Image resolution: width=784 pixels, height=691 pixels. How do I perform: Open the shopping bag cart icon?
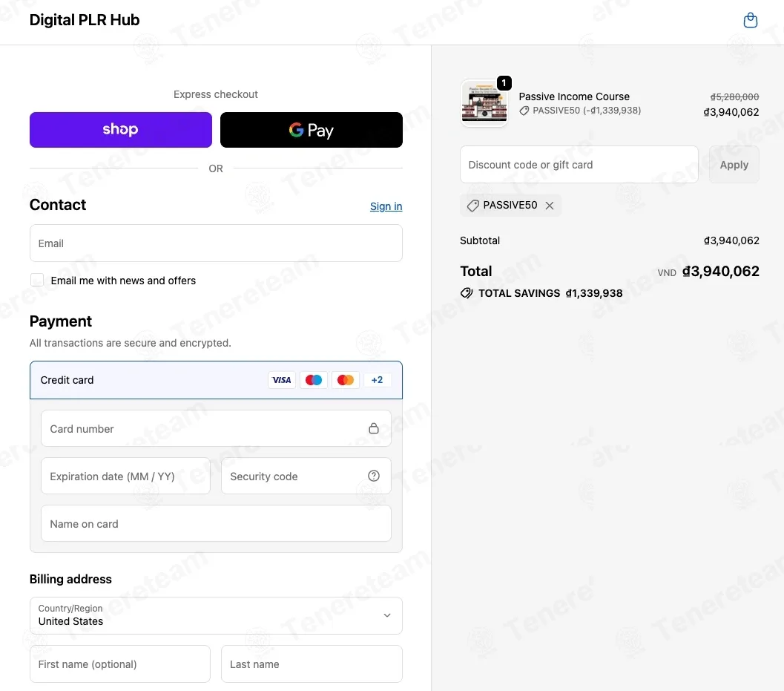coord(750,20)
